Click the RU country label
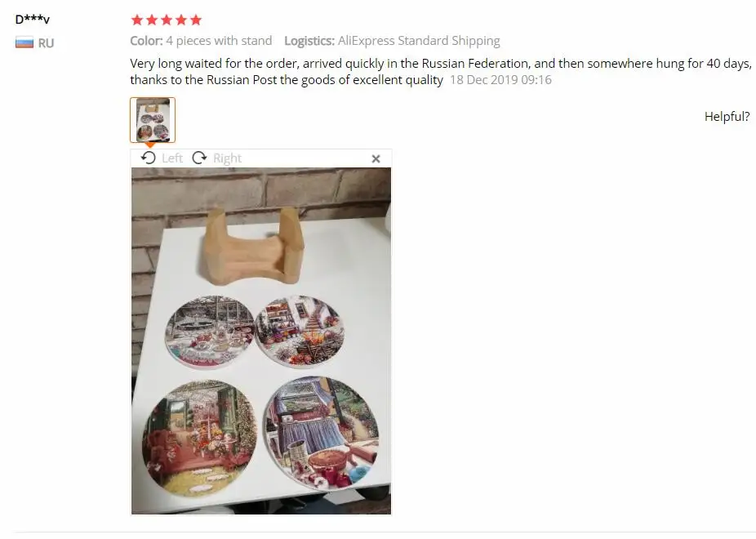Screen dimensions: 756x539 coord(46,43)
